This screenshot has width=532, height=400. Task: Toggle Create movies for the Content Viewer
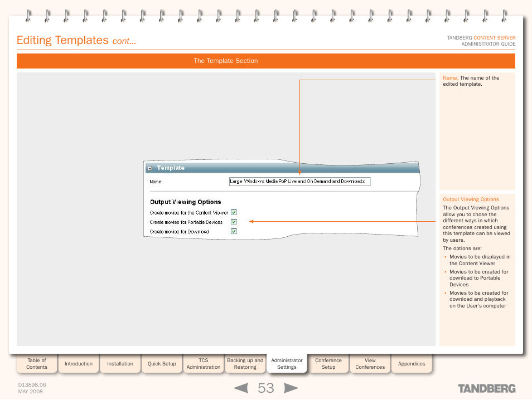[234, 213]
